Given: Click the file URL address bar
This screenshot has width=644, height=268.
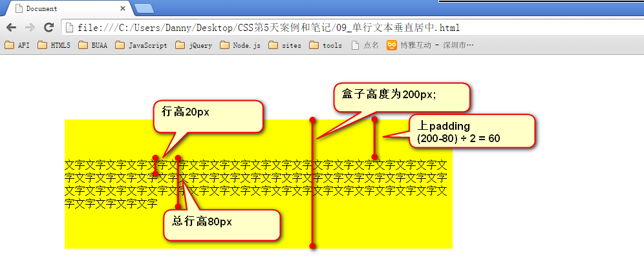Looking at the screenshot, I should point(353,28).
